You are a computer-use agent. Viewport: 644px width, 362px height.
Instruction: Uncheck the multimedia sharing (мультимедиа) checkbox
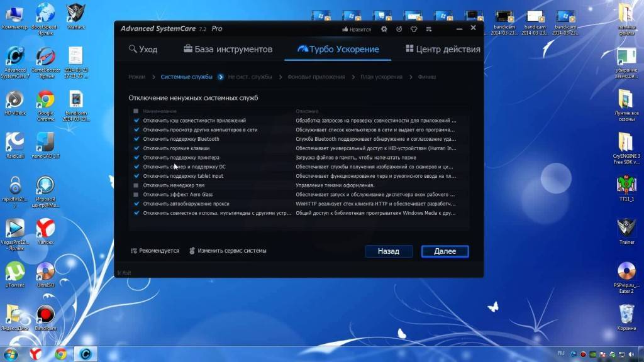tap(136, 213)
